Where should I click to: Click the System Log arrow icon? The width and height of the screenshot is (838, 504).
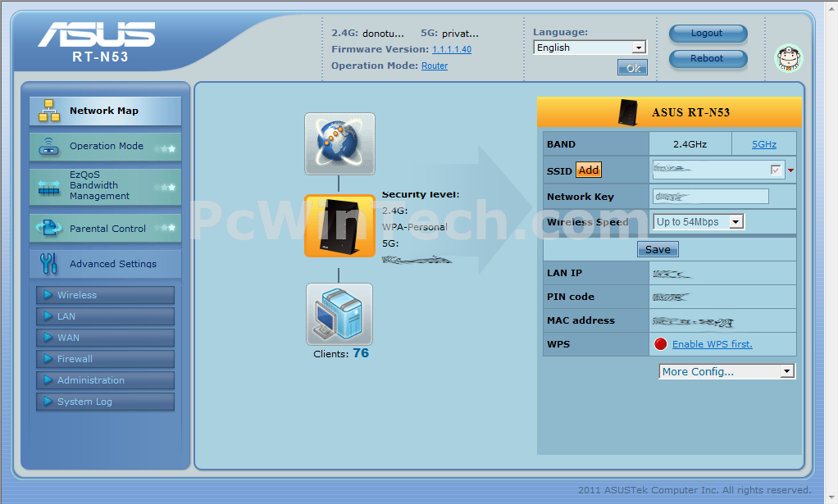[x=48, y=402]
